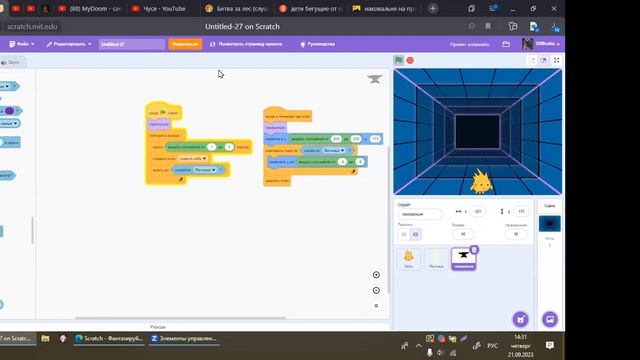
Task: Stop the project with the red button
Action: pos(410,60)
